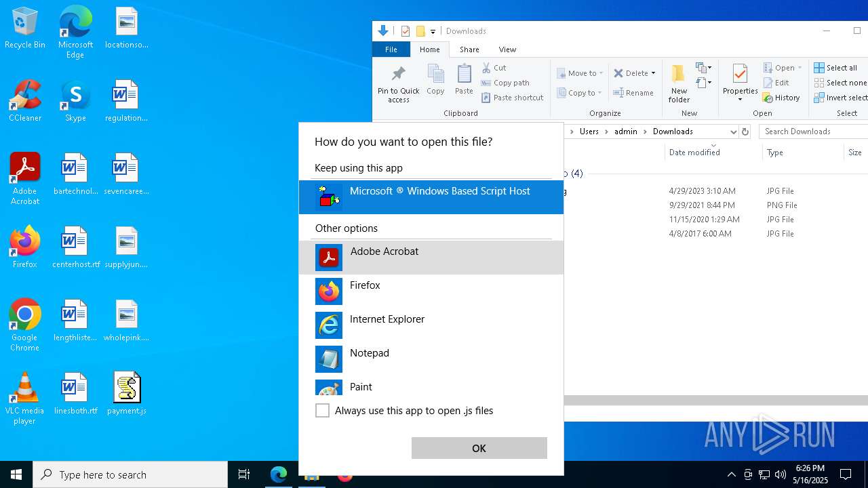
Task: Choose Notepad in the open-with list
Action: point(431,359)
